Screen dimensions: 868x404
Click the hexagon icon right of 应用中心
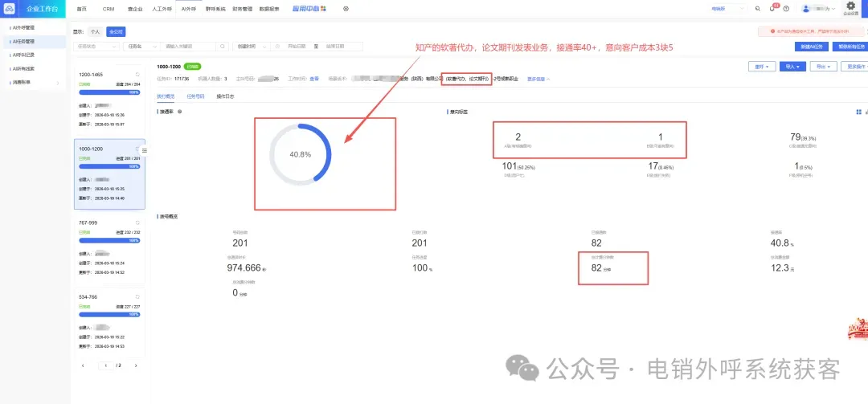(346, 9)
